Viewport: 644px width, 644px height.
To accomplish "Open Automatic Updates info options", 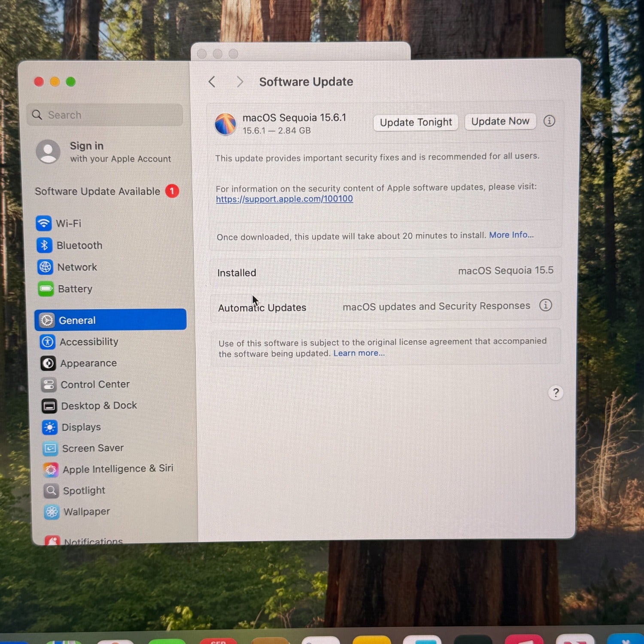I will 545,305.
